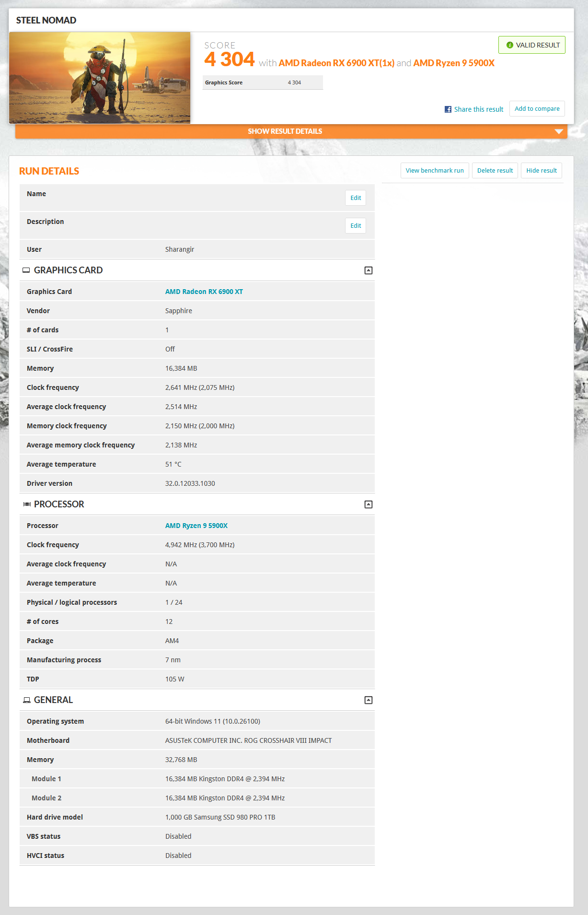The height and width of the screenshot is (915, 588).
Task: Open Share this result link
Action: coord(479,109)
